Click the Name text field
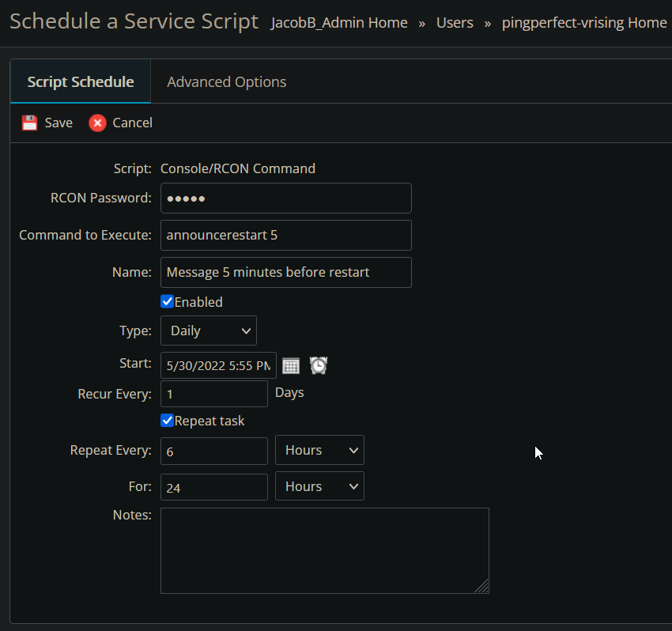This screenshot has width=672, height=631. tap(285, 272)
